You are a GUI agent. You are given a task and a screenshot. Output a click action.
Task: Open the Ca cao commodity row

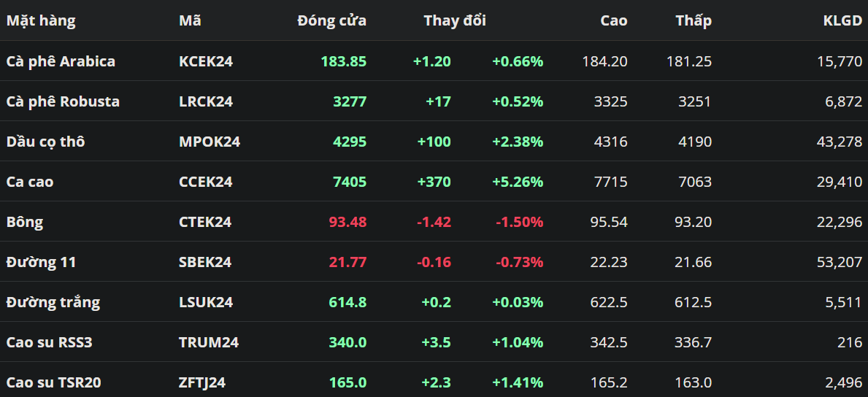click(x=30, y=182)
